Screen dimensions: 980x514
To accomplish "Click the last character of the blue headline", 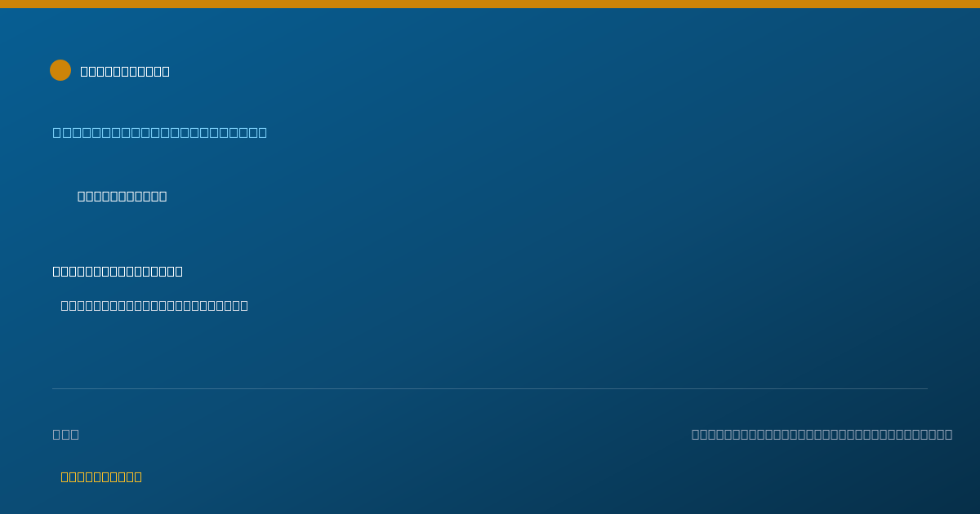I will pos(263,132).
